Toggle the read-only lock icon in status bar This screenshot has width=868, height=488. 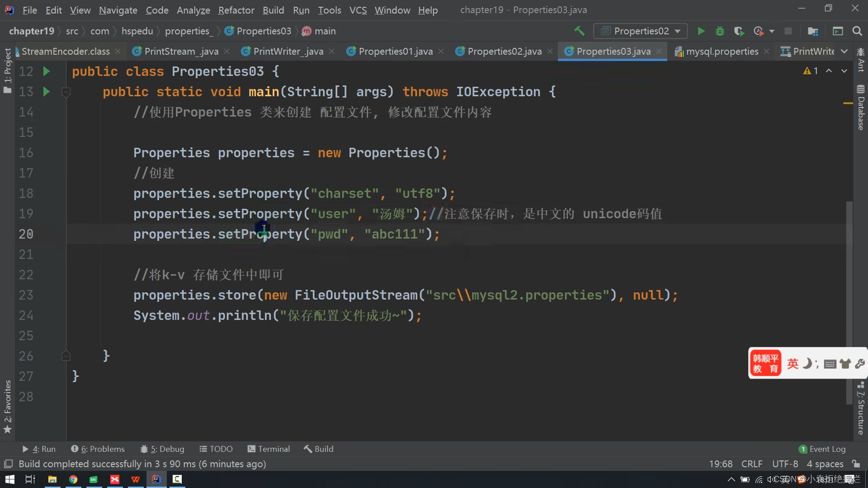click(x=856, y=464)
